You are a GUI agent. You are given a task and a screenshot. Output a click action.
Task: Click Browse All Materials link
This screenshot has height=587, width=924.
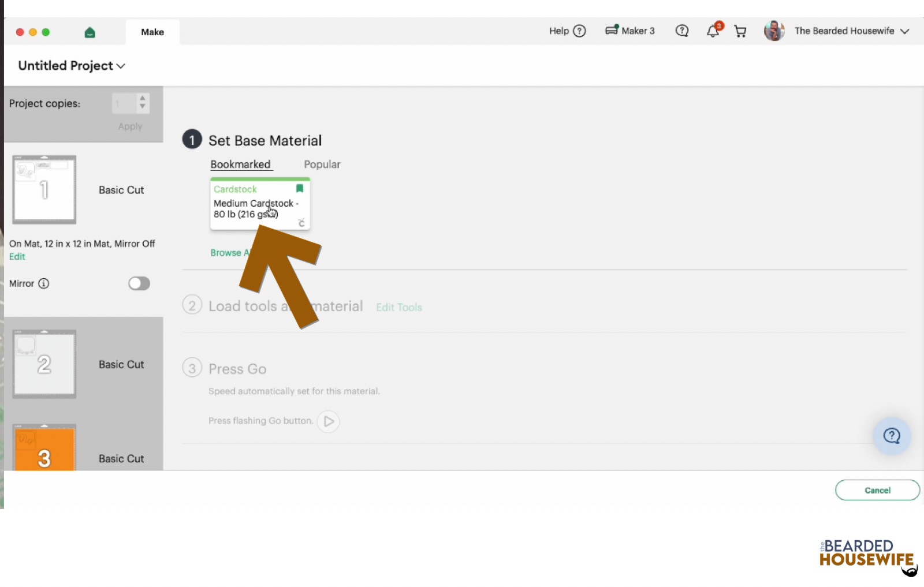(230, 253)
